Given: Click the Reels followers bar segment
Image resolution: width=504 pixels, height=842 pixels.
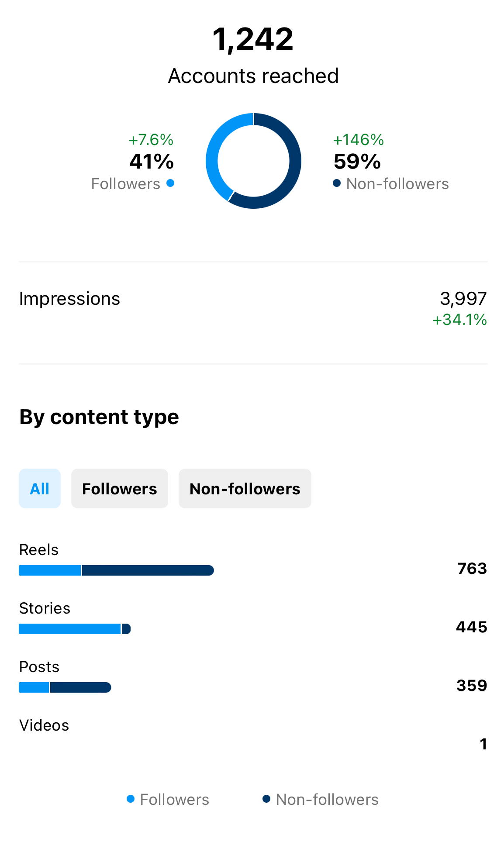Looking at the screenshot, I should coord(50,570).
